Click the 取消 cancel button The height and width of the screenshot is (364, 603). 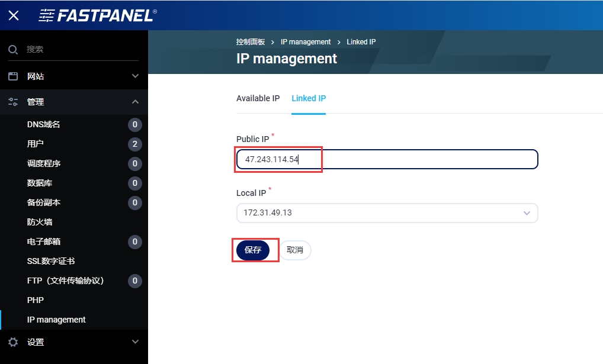tap(295, 250)
